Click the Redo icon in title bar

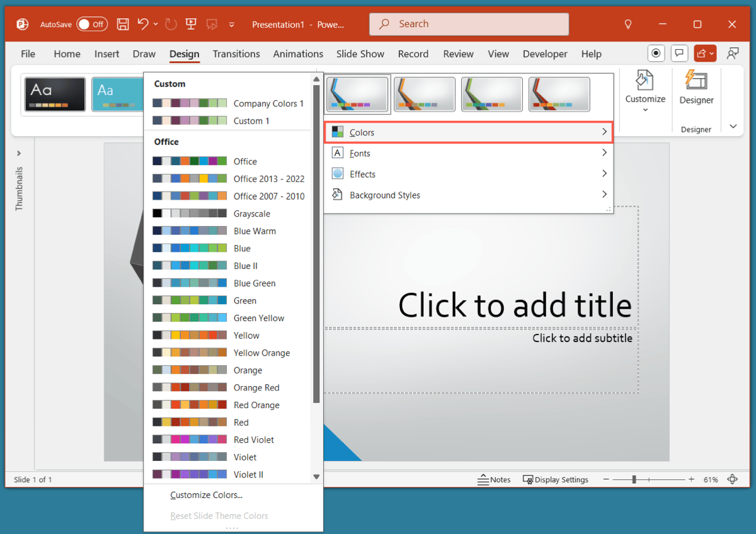click(x=171, y=25)
